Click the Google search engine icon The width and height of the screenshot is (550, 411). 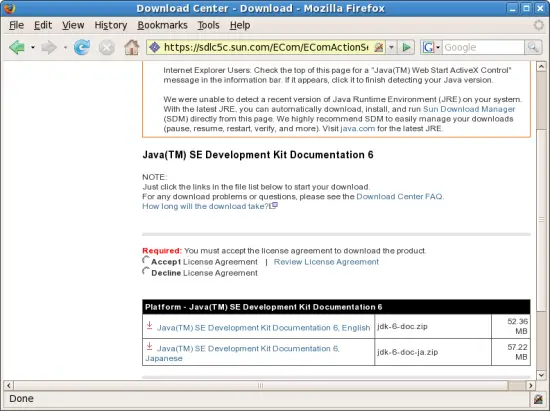[x=428, y=47]
